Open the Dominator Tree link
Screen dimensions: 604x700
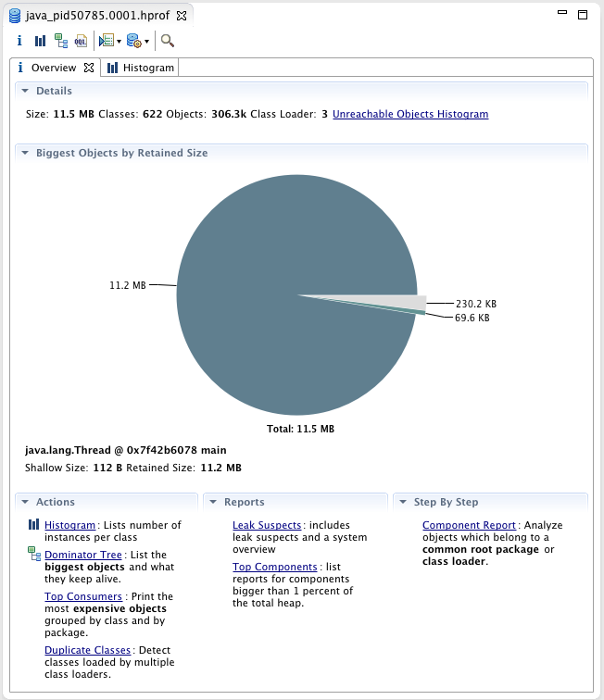click(x=83, y=555)
